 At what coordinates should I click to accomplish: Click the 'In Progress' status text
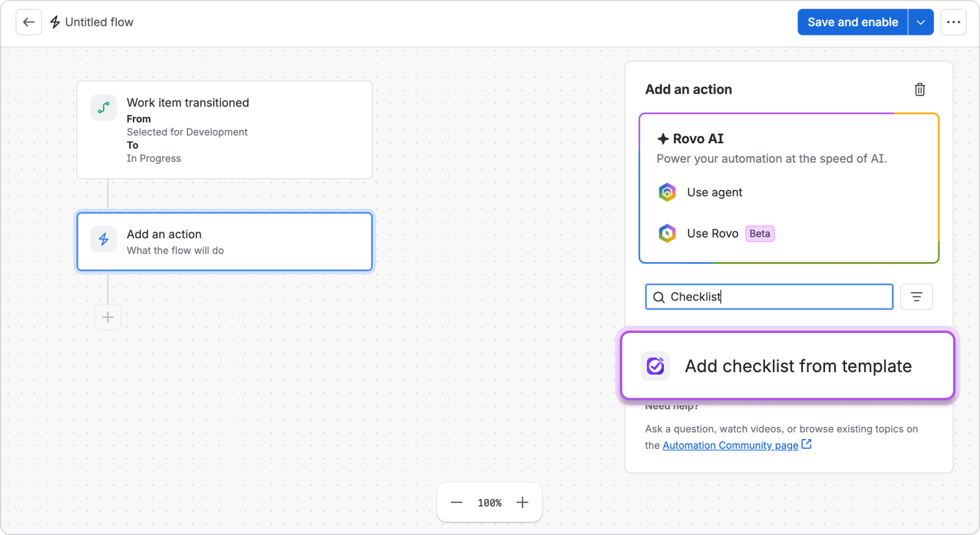point(154,159)
